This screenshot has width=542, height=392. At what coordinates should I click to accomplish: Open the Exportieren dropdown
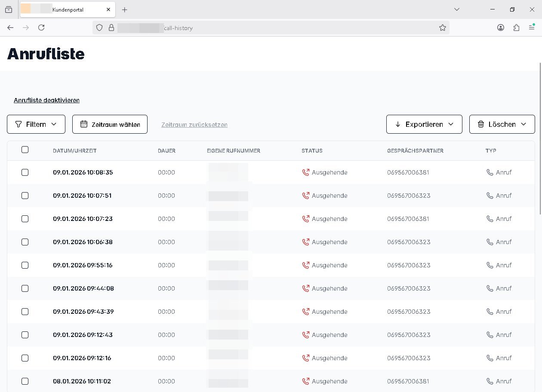pyautogui.click(x=424, y=124)
